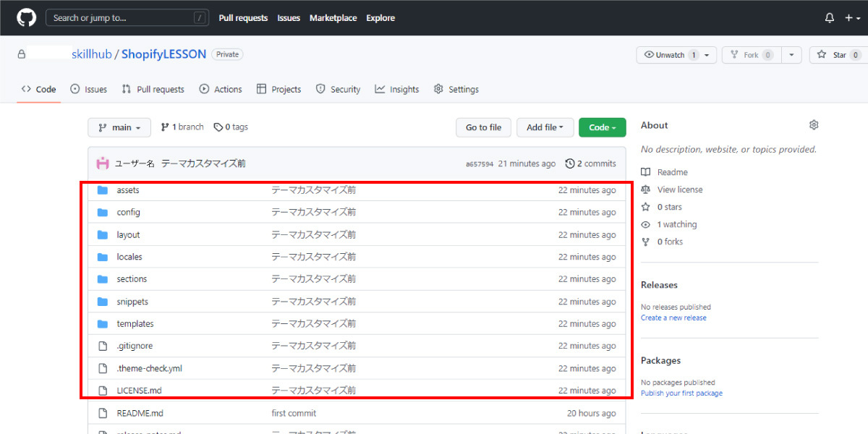
Task: View the 2 commits history
Action: [x=590, y=163]
